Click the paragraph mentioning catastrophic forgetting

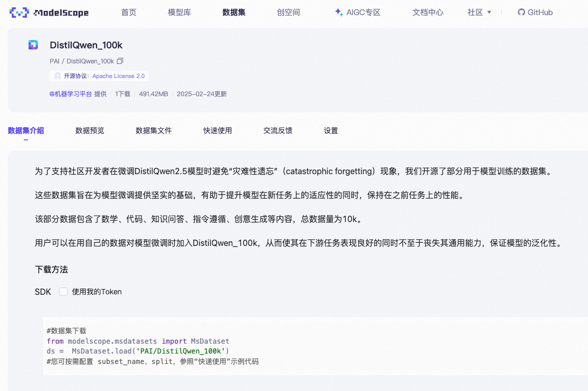point(295,171)
